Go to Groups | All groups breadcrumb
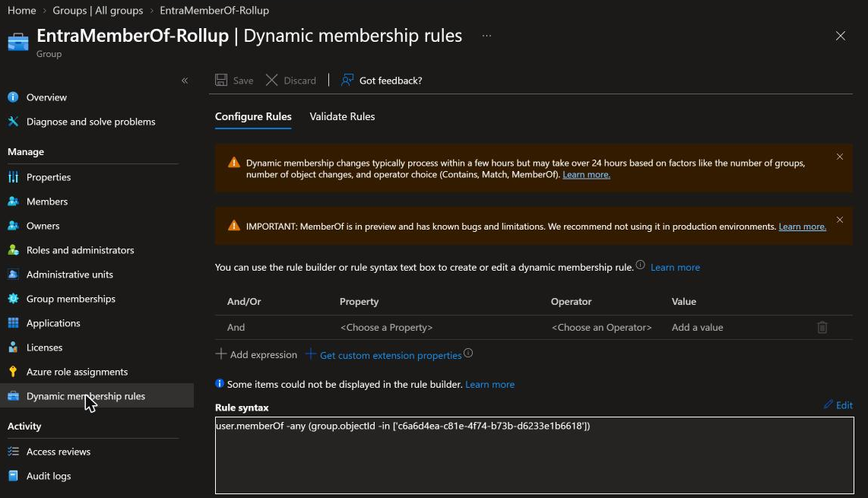The height and width of the screenshot is (498, 868). coord(97,11)
